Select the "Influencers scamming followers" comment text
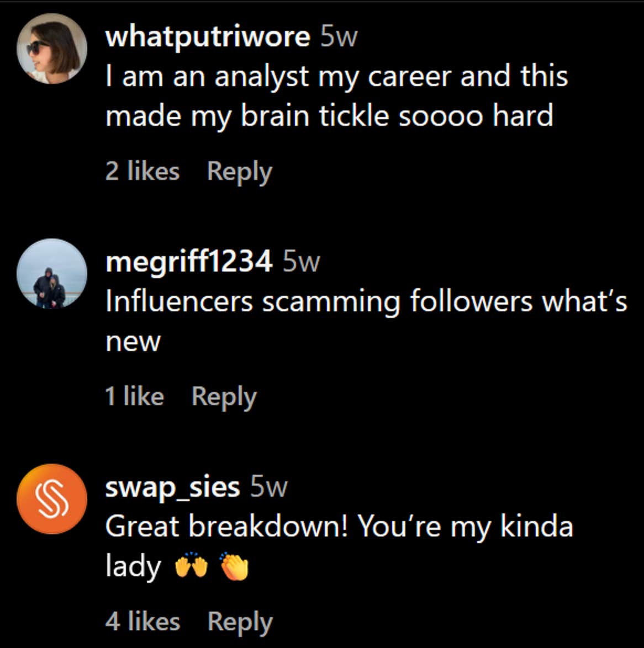644x648 pixels. (x=366, y=302)
